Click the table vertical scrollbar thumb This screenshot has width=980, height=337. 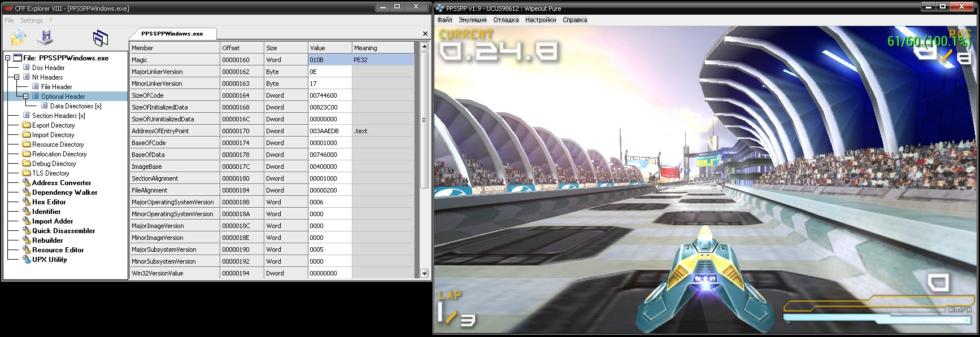(x=424, y=120)
